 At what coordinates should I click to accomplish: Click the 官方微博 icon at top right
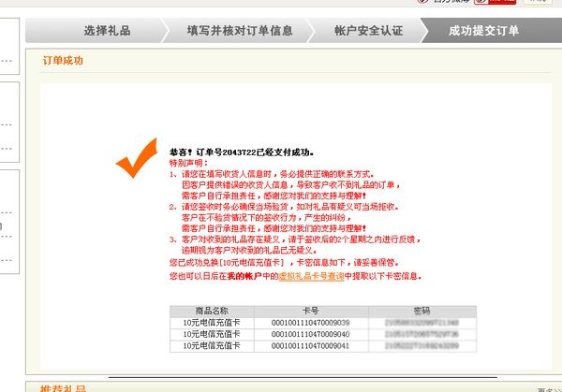click(x=478, y=3)
